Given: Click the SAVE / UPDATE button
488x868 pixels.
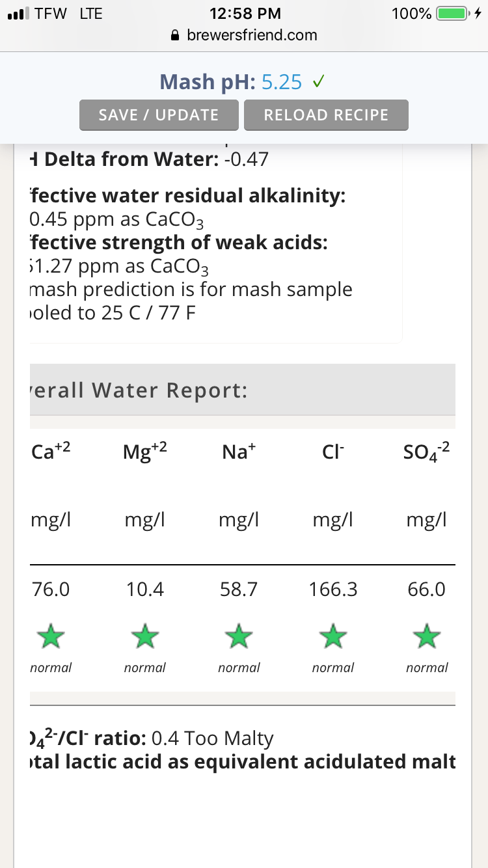Looking at the screenshot, I should click(x=159, y=115).
